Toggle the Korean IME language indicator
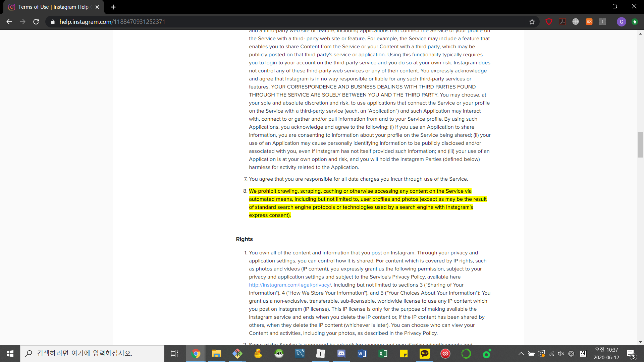This screenshot has height=362, width=644. click(583, 354)
